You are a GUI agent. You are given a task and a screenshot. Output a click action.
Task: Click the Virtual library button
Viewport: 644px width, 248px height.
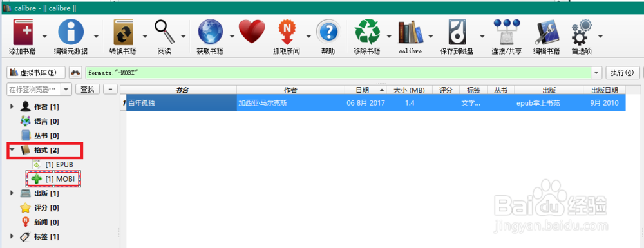pos(36,73)
